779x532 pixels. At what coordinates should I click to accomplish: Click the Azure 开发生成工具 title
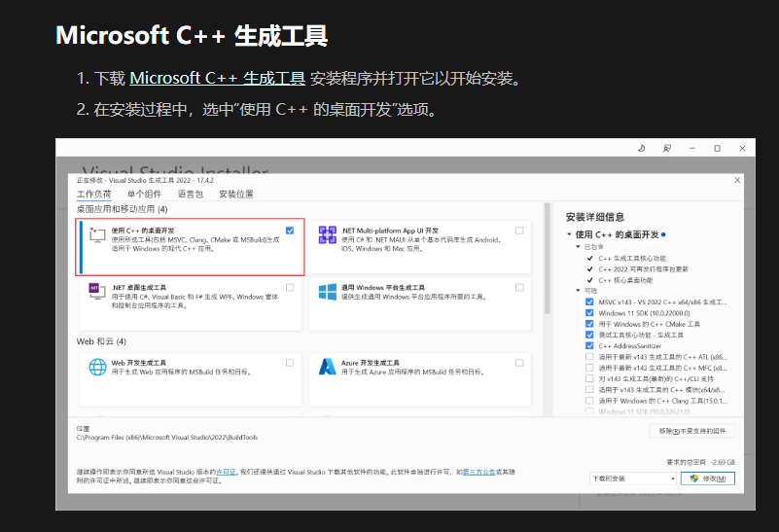371,363
